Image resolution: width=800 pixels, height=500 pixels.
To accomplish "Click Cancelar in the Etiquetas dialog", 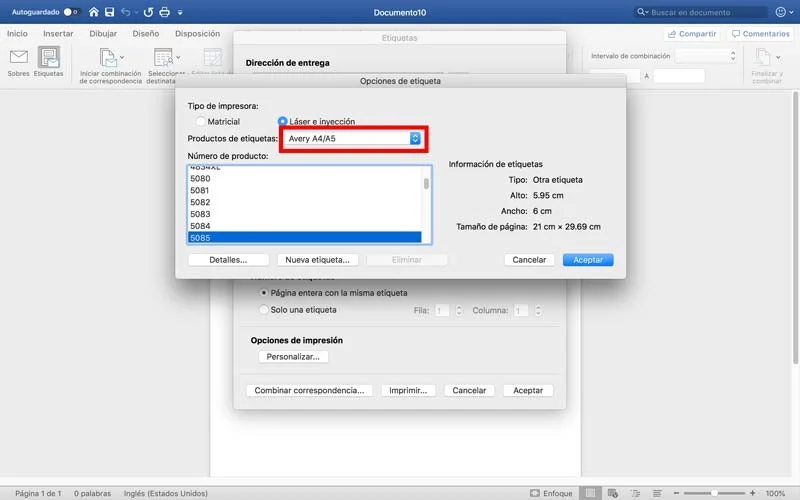I will tap(469, 390).
